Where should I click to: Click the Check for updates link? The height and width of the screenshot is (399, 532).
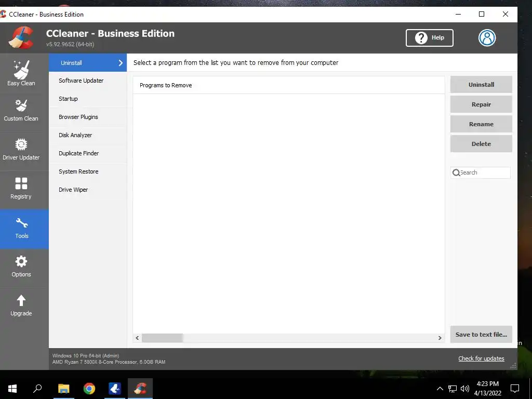point(481,358)
